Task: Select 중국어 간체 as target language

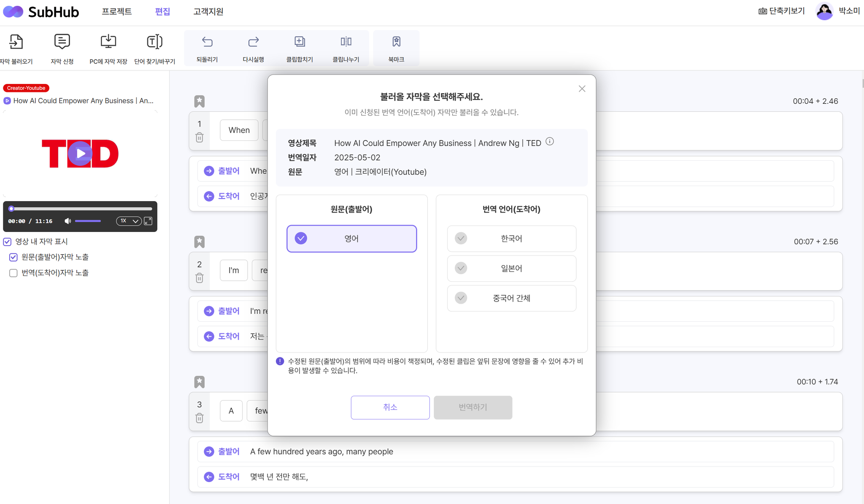Action: (512, 298)
